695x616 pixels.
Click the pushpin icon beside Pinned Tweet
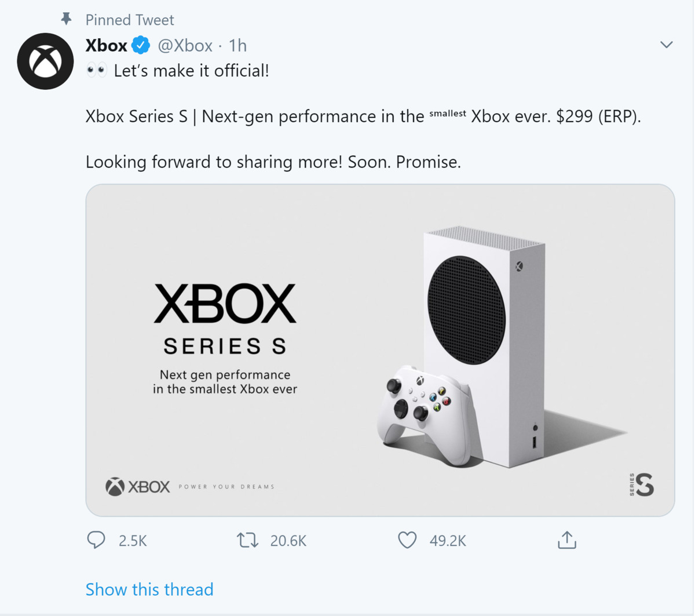coord(67,19)
